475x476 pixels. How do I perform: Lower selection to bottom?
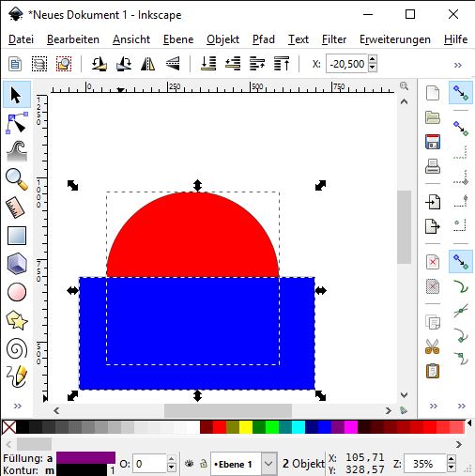[208, 64]
